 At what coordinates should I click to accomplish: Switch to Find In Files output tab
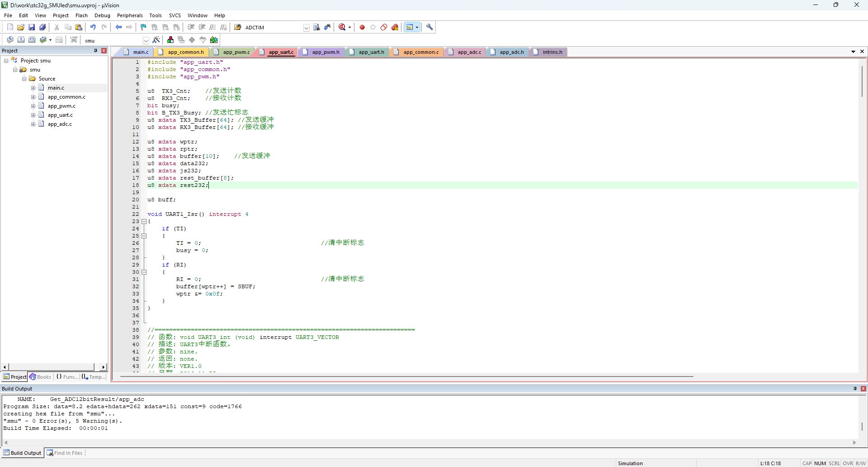click(65, 453)
